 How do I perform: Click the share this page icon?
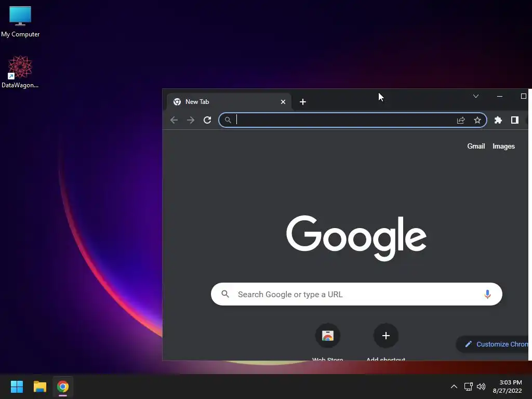pyautogui.click(x=461, y=120)
